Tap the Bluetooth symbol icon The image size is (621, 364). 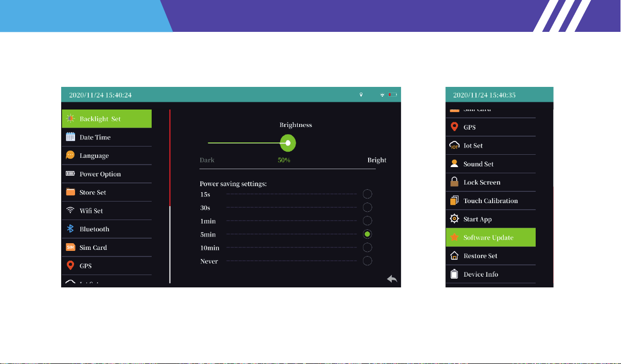[70, 229]
